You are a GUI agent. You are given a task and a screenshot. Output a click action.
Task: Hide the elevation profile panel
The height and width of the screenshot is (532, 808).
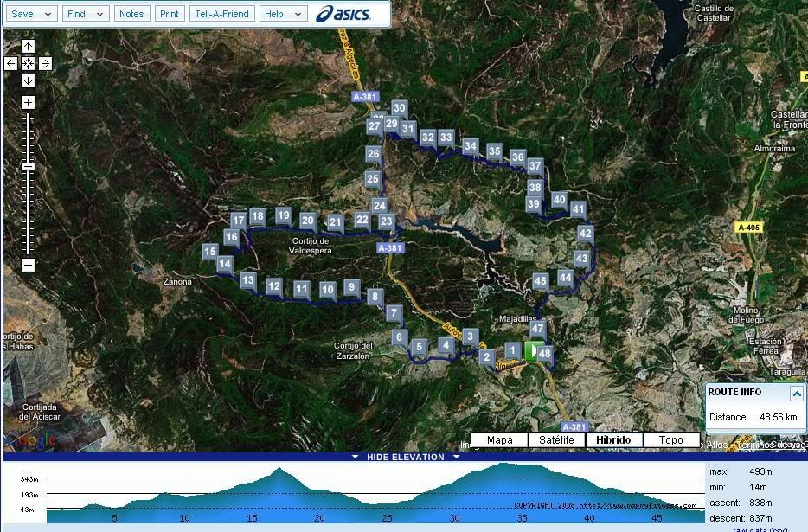pos(405,457)
